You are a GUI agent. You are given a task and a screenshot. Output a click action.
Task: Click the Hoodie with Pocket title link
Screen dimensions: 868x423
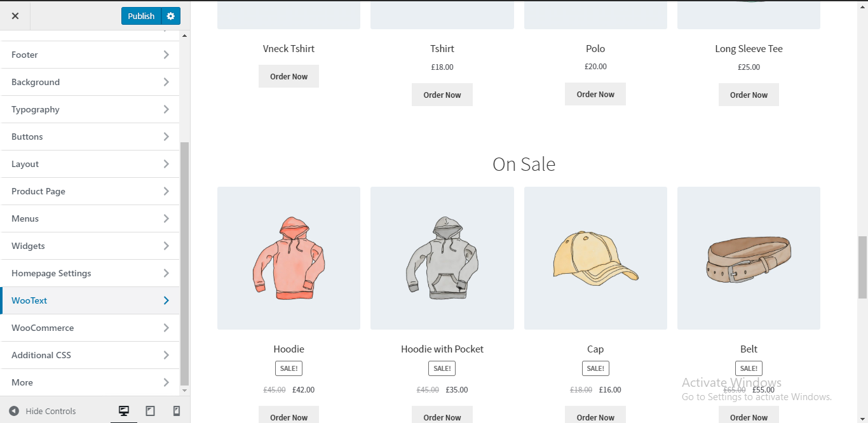(442, 349)
